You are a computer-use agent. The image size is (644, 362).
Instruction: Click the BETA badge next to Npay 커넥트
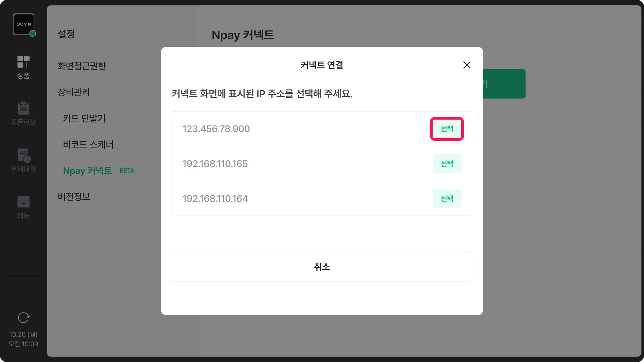click(x=127, y=171)
